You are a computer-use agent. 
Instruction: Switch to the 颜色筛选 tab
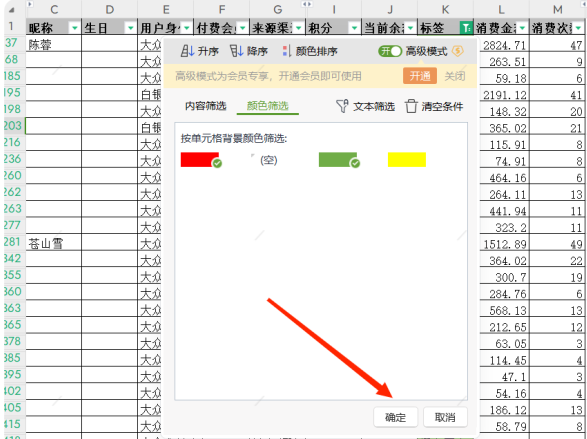point(267,106)
